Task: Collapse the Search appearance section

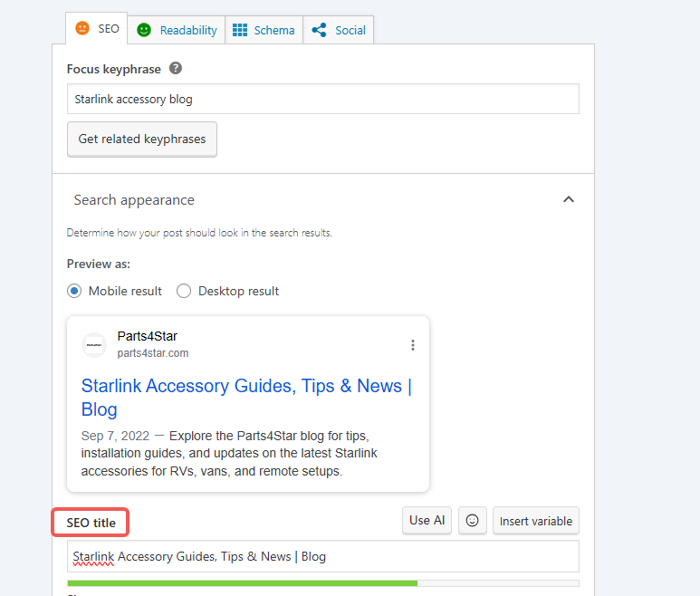Action: coord(569,199)
